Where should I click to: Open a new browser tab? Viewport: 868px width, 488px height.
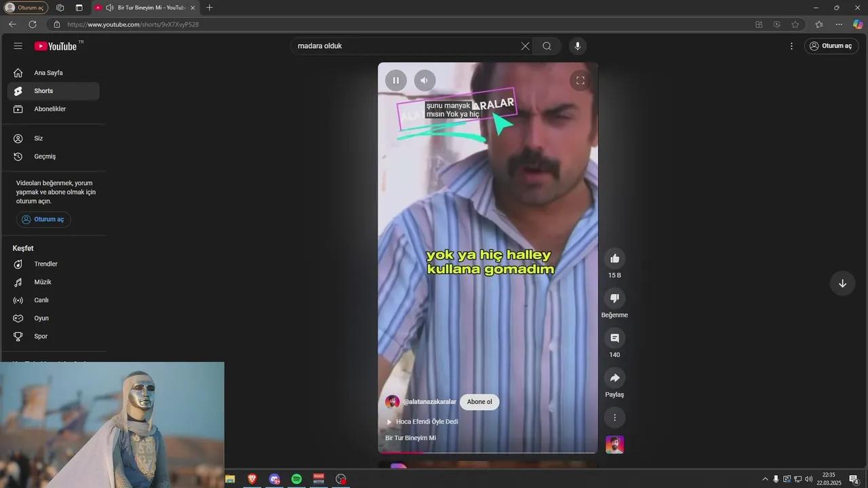point(210,7)
